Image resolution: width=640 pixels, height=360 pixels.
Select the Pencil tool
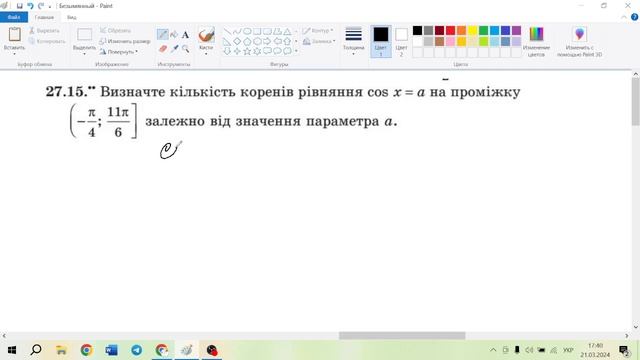(x=162, y=34)
